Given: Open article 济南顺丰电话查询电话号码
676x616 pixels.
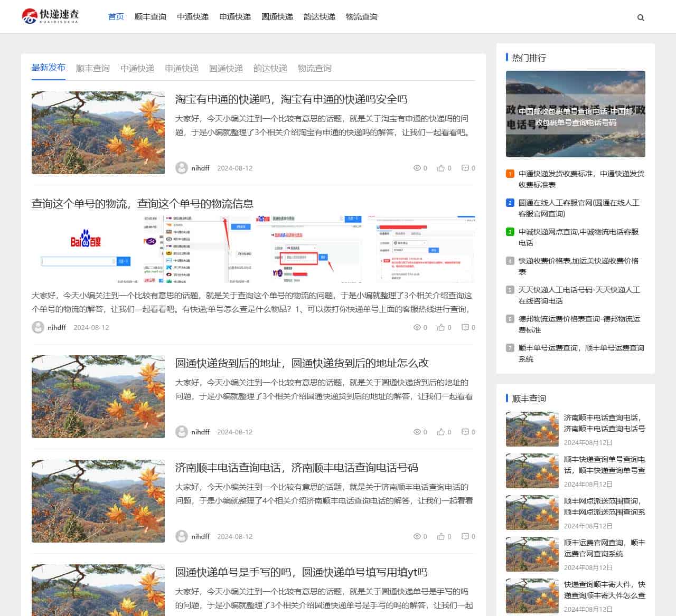Looking at the screenshot, I should click(297, 468).
